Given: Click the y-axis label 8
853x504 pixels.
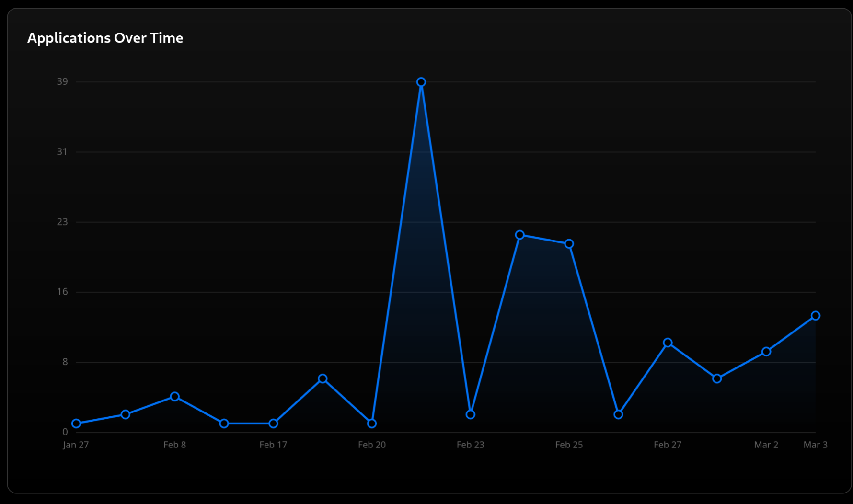Looking at the screenshot, I should click(65, 362).
